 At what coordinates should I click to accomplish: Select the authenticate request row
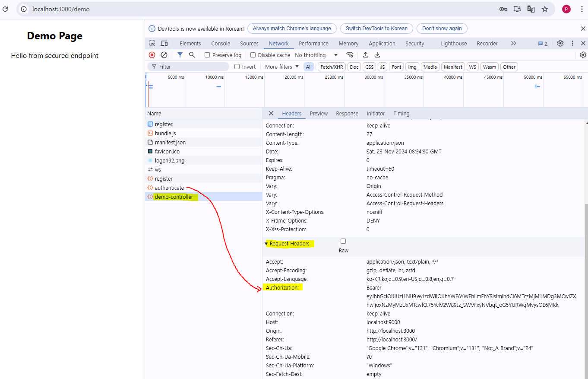(204, 188)
